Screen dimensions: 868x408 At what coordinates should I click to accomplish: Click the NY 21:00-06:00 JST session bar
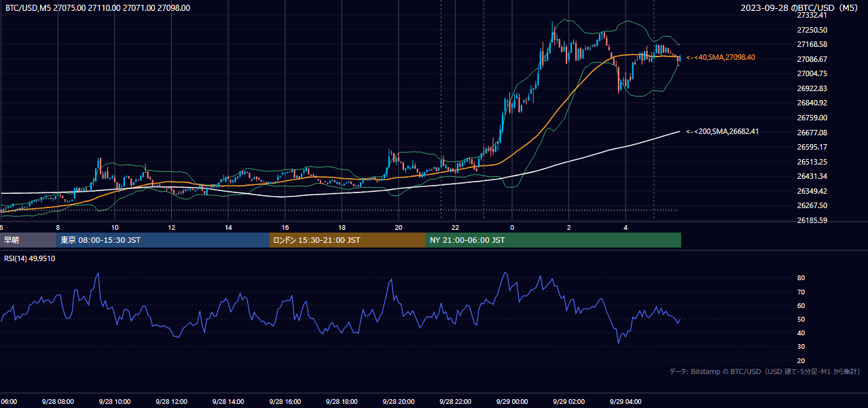click(x=554, y=240)
